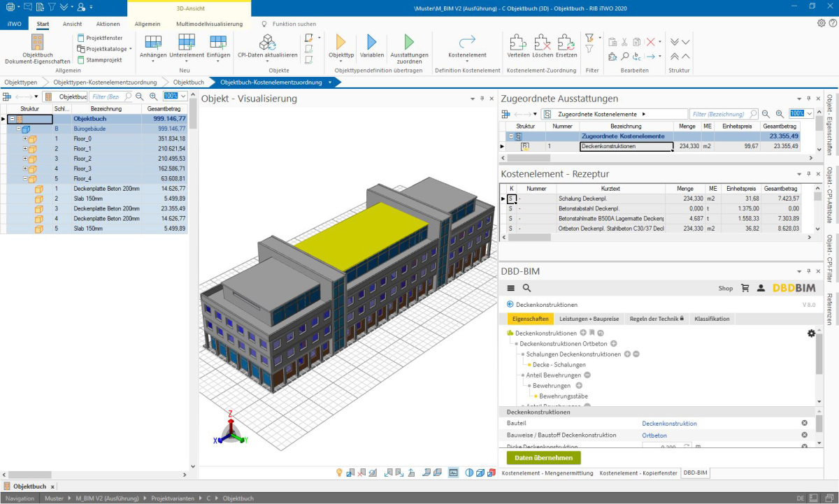Open the DBD-BIM hamburger menu
The image size is (839, 504).
pyautogui.click(x=510, y=288)
